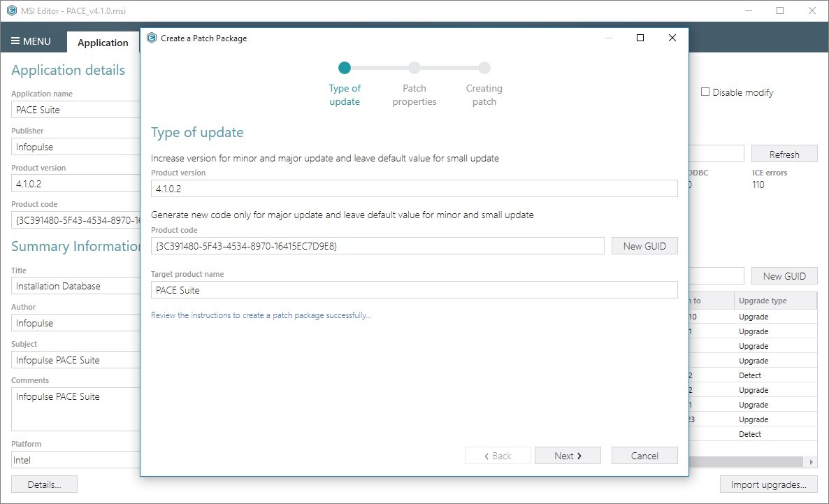Click the Create a Patch Package title icon
The width and height of the screenshot is (829, 504).
point(152,38)
